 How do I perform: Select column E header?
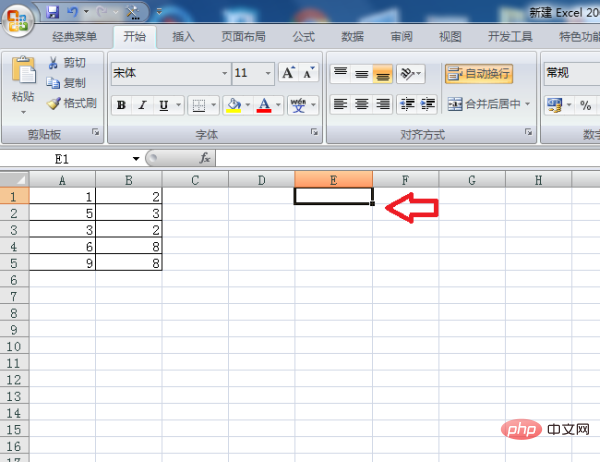[x=333, y=180]
